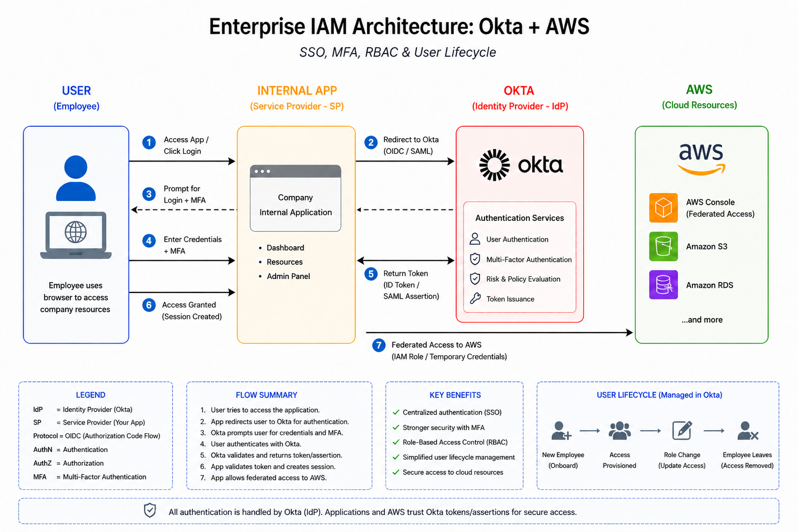Click the 'Enterprise IAM Architecture: Okta + AWS' title
The image size is (798, 532).
click(x=399, y=26)
